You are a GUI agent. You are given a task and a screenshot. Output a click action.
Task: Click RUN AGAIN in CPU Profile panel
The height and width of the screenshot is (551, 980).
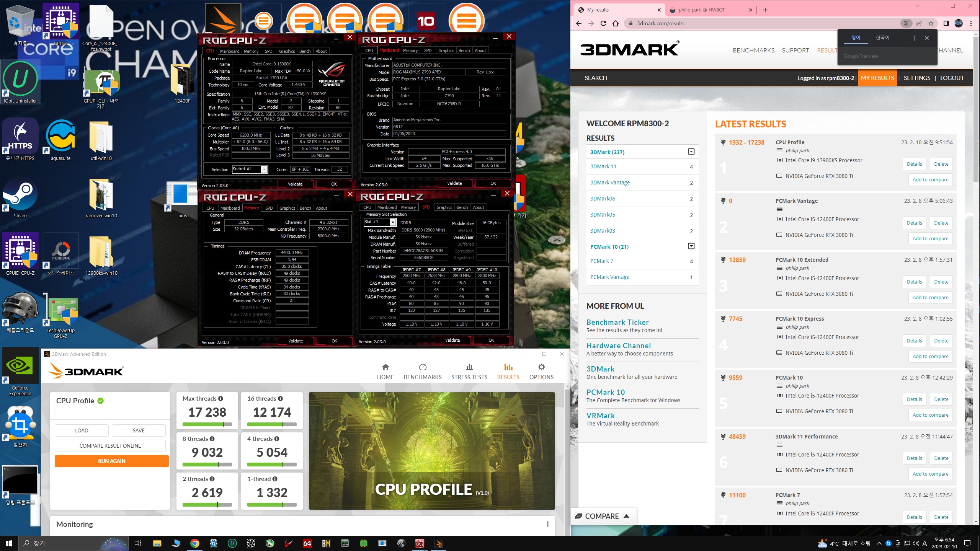112,461
